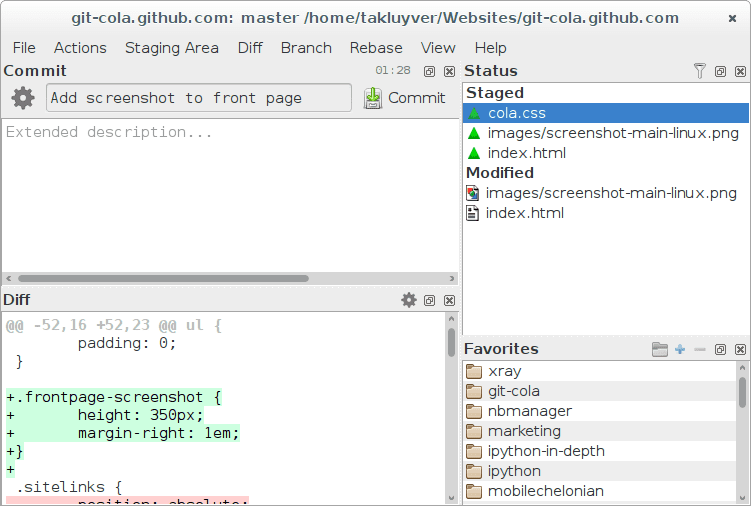Open the mobilechelonian favorite
This screenshot has height=506, width=751.
pos(599,491)
